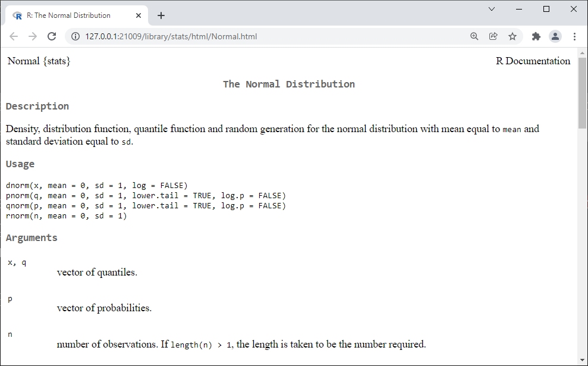Click scrollbar down arrow
Screen dimensions: 588x366
point(582,361)
